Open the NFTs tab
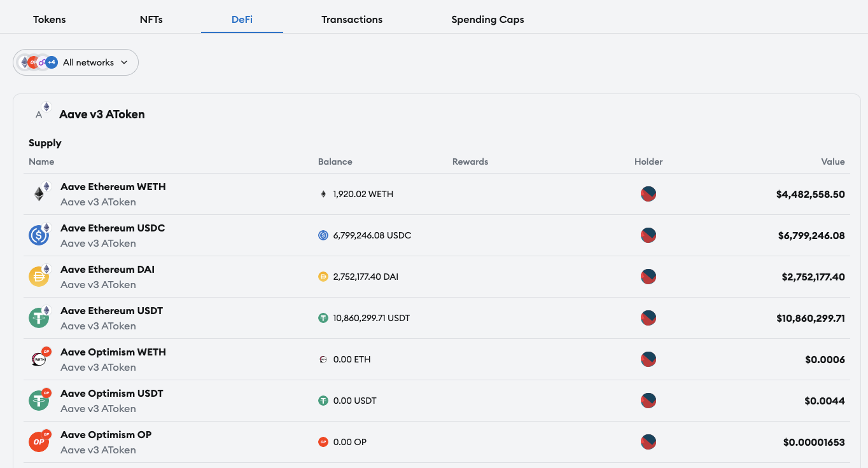The image size is (868, 468). click(151, 19)
